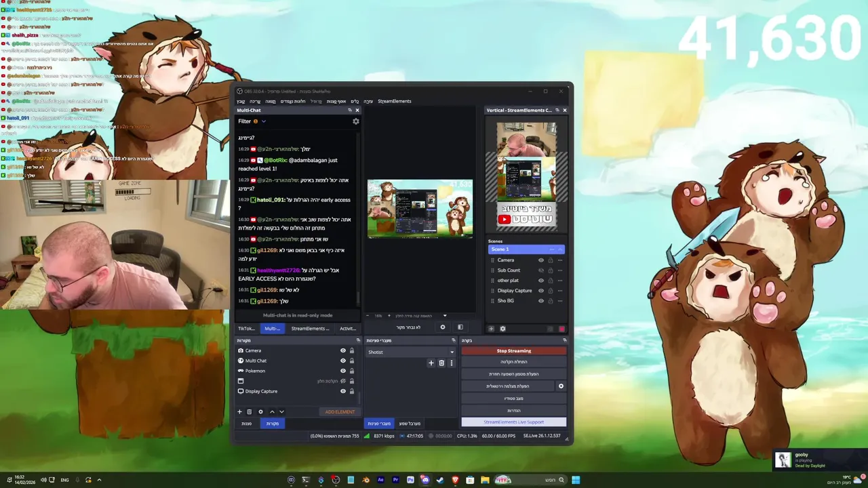This screenshot has height=488, width=868.
Task: Add a scene transition with plus
Action: 431,363
